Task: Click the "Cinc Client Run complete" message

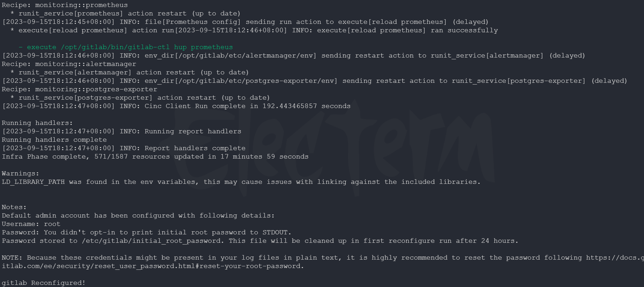Action: click(x=247, y=106)
